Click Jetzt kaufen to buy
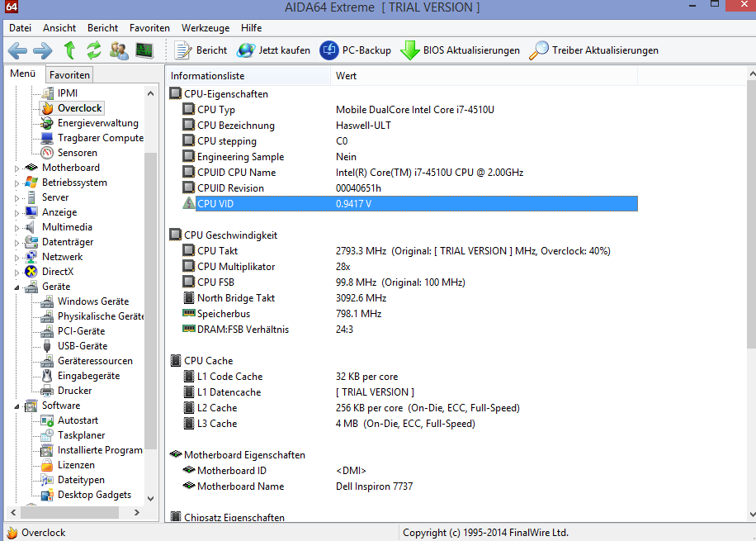756x541 pixels. (274, 50)
